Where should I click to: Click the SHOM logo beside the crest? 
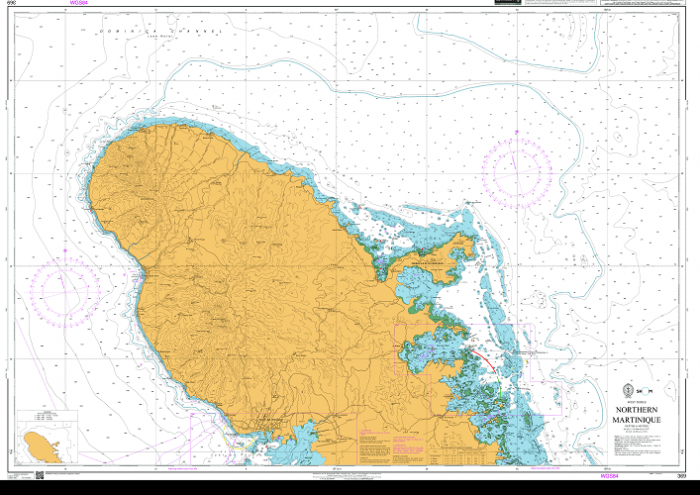[x=647, y=391]
